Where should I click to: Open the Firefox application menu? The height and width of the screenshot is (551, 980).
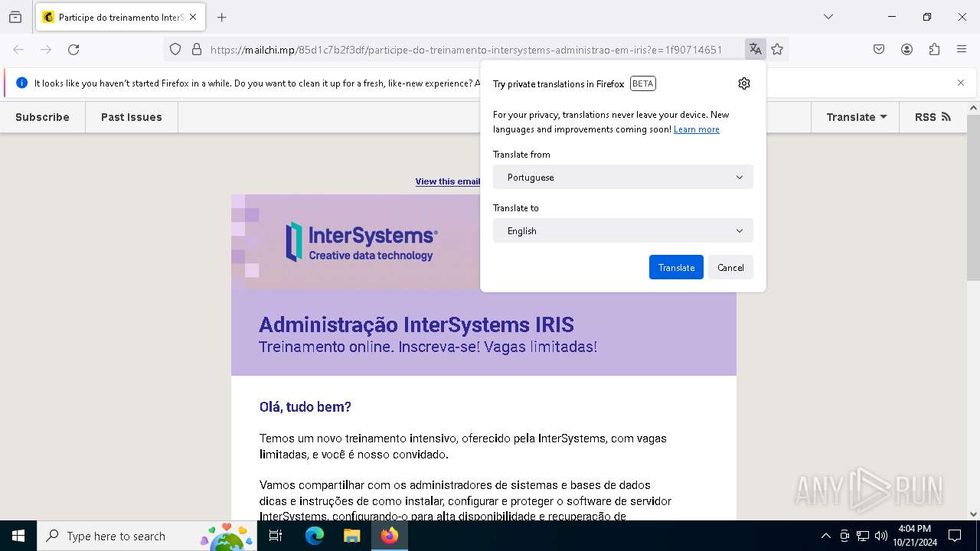coord(962,49)
